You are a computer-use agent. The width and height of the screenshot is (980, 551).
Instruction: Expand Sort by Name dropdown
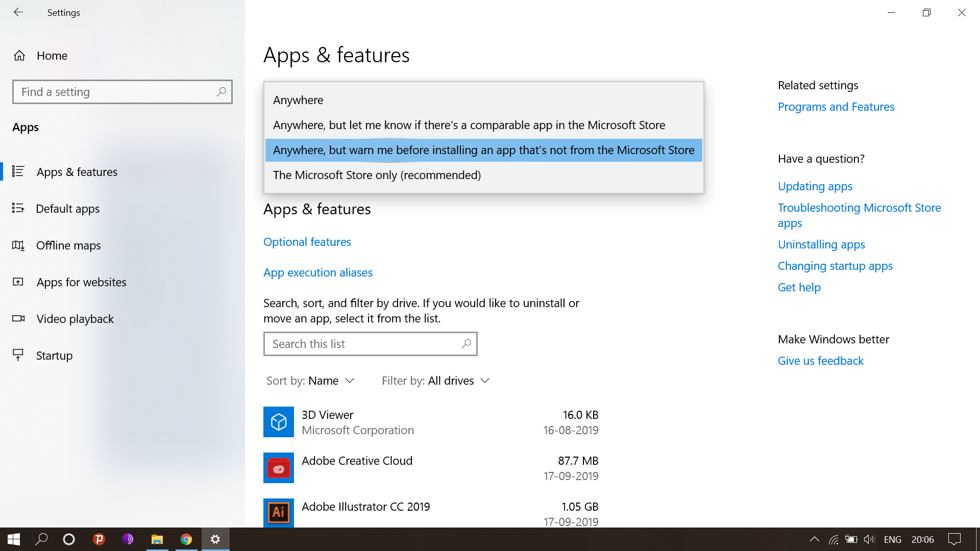pyautogui.click(x=311, y=380)
